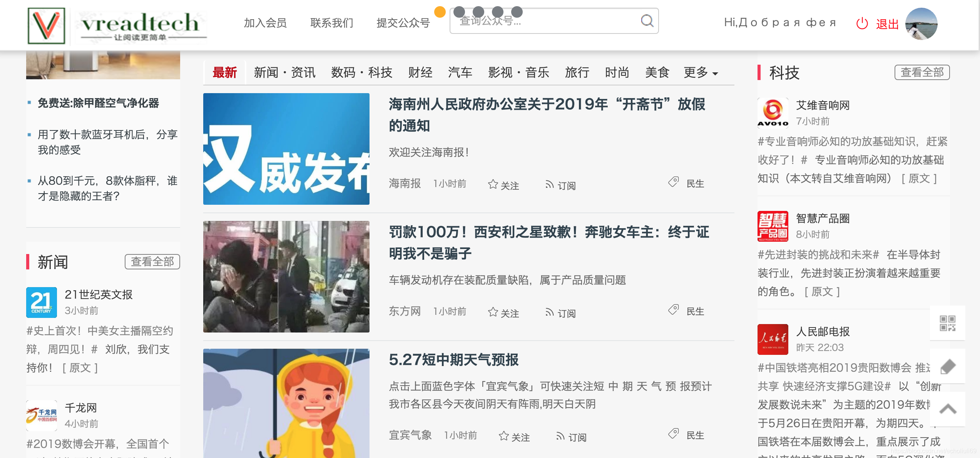
Task: Open the 旅行 tab
Action: (577, 72)
